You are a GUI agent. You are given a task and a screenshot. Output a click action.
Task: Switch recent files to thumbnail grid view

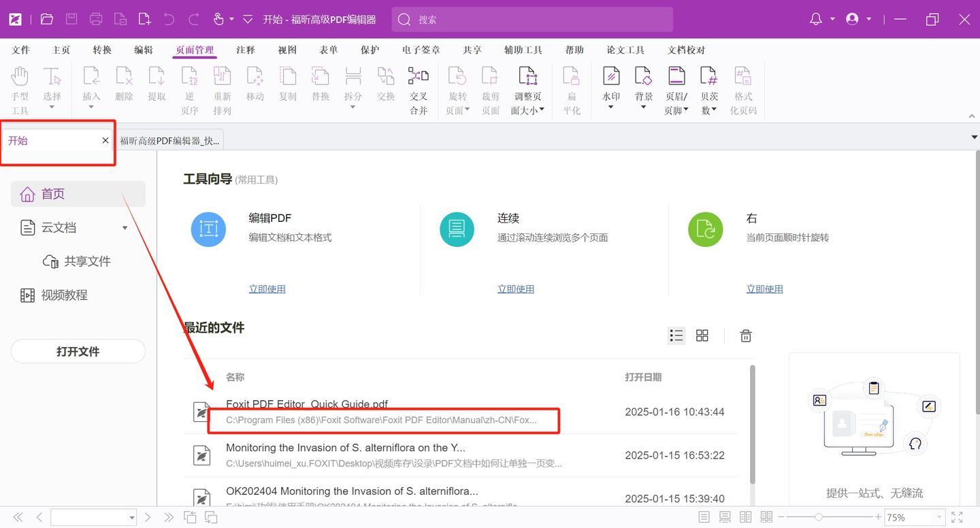(702, 335)
